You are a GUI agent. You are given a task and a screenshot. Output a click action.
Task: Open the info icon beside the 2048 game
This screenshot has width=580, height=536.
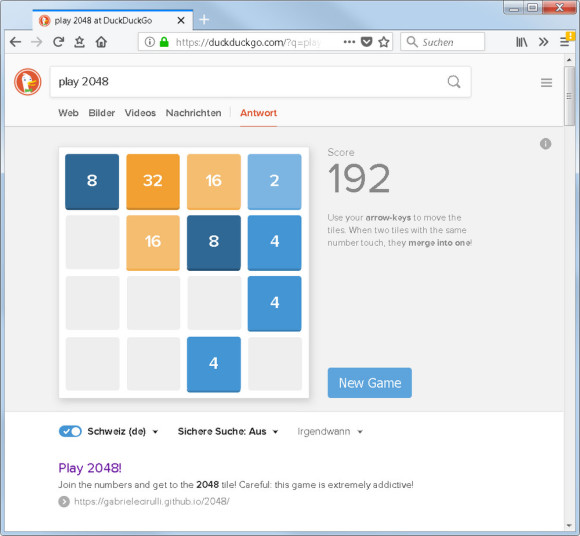click(545, 144)
